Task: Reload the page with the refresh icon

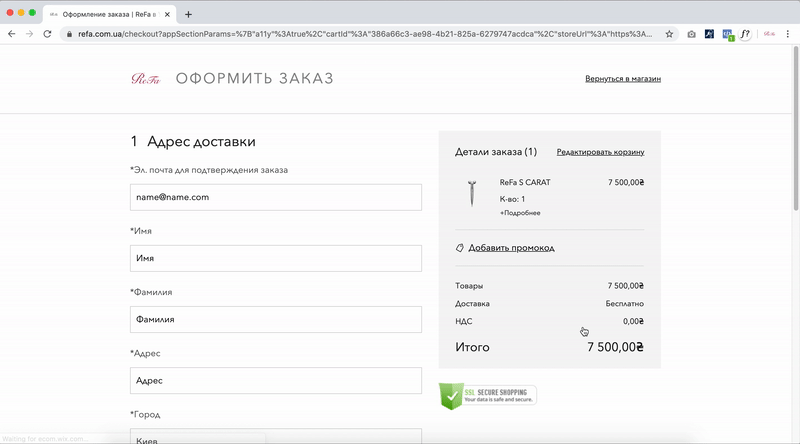Action: pos(47,34)
